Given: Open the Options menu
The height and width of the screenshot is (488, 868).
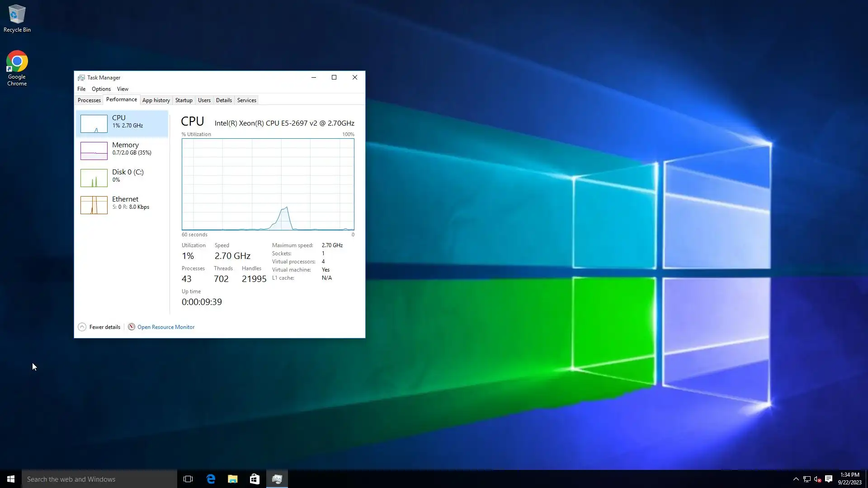Looking at the screenshot, I should [x=101, y=89].
